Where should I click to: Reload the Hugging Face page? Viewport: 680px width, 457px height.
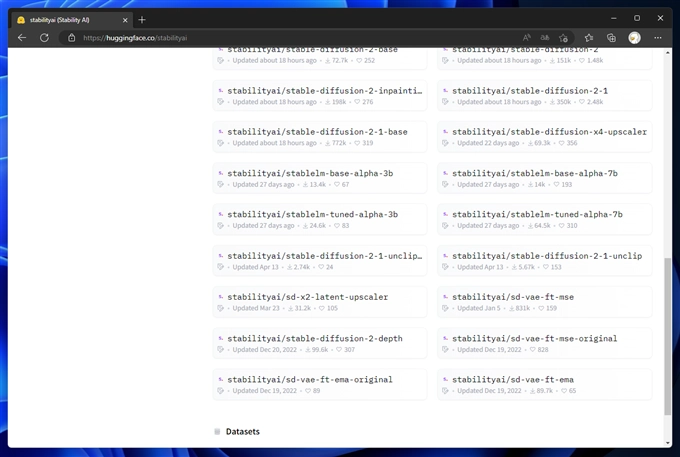(x=44, y=38)
